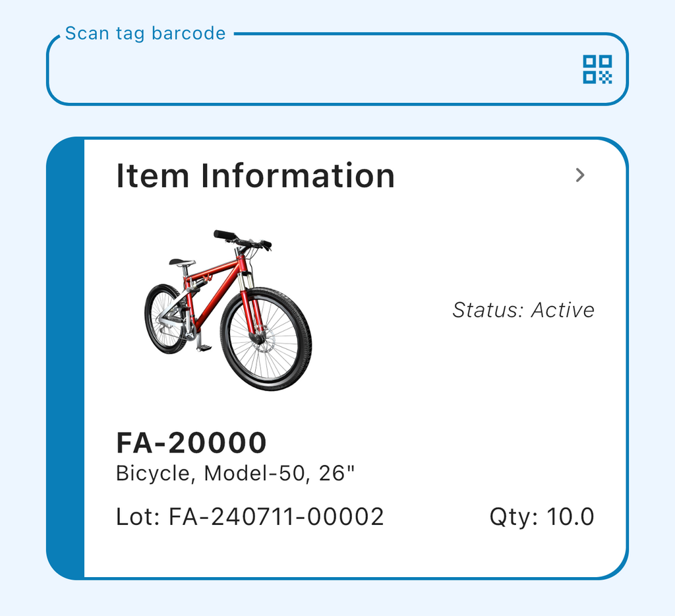Click the Qty: 10.0 value

pos(541,517)
